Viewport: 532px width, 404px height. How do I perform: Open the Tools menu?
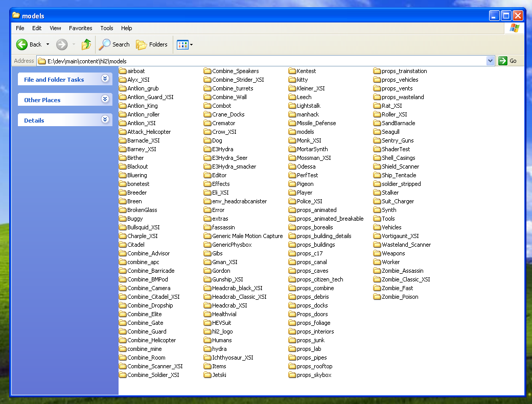(106, 28)
